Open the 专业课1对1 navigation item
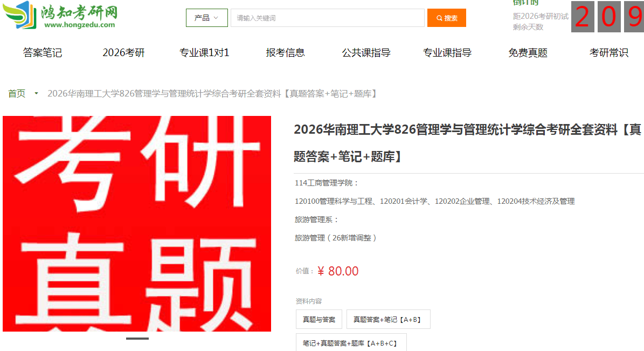Viewport: 644px width, 351px height. pyautogui.click(x=204, y=53)
